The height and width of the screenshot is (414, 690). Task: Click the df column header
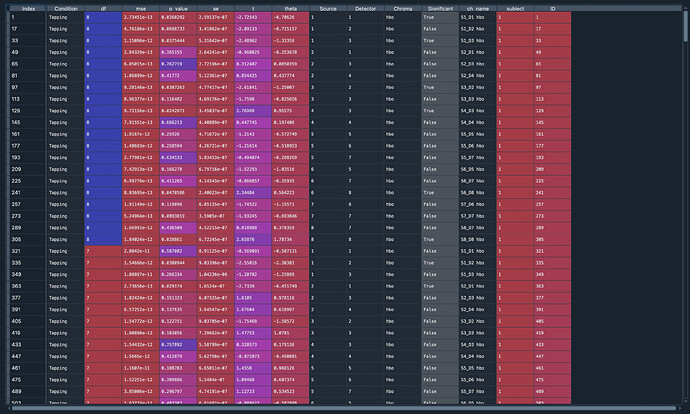(103, 8)
